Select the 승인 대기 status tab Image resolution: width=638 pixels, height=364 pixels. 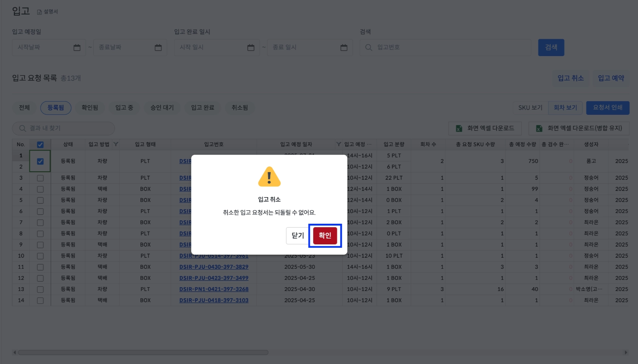pos(162,108)
